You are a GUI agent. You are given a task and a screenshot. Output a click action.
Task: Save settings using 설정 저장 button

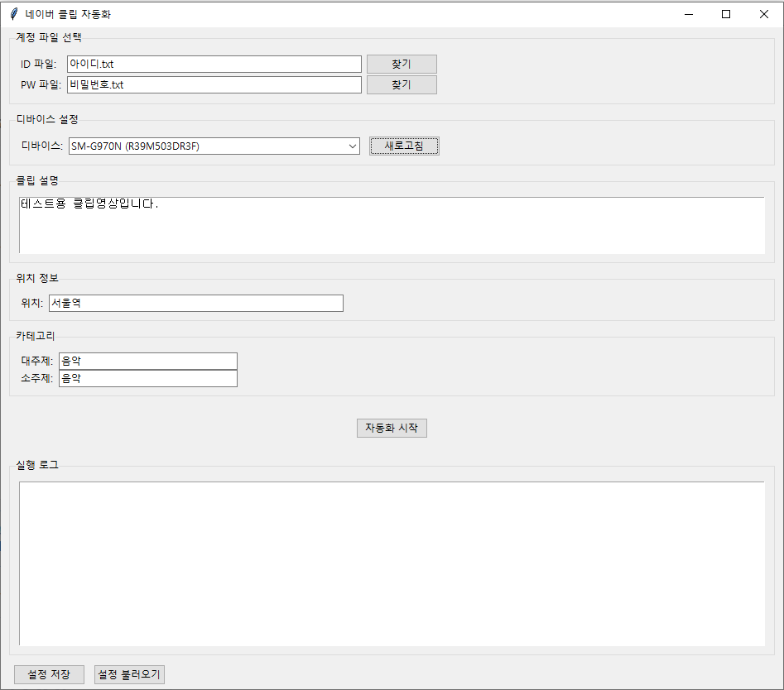pos(49,674)
